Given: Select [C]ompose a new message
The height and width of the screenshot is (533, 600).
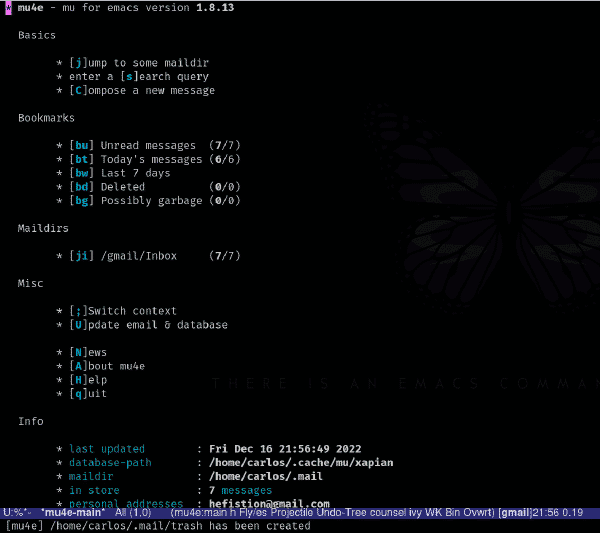Looking at the screenshot, I should click(x=142, y=90).
